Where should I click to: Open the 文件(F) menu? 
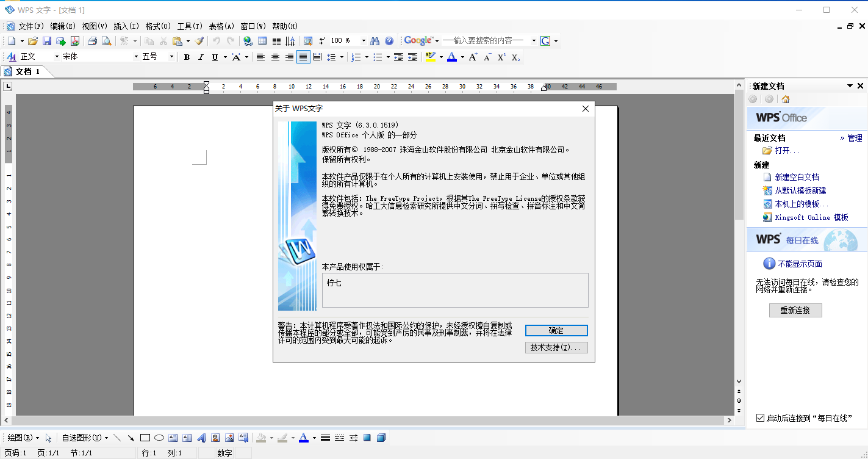pyautogui.click(x=31, y=26)
